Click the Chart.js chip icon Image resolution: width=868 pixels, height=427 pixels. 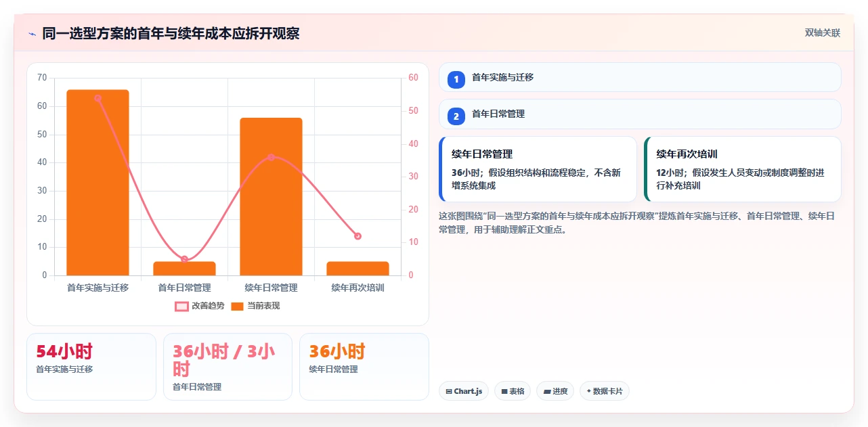click(449, 391)
